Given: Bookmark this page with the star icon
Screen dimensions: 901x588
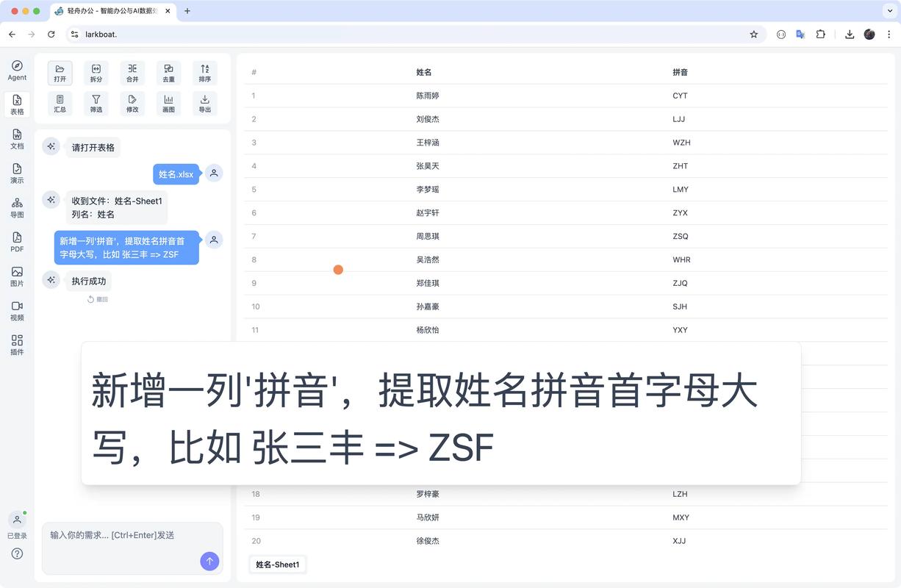Looking at the screenshot, I should pyautogui.click(x=754, y=34).
